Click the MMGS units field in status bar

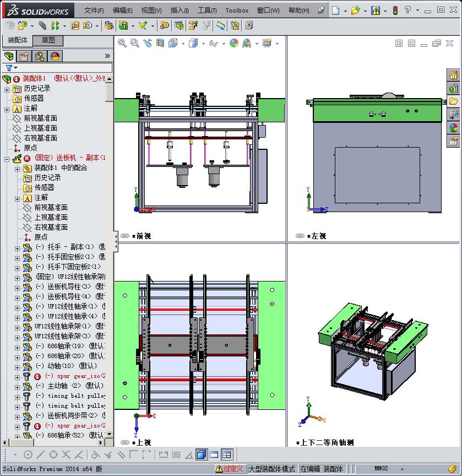coord(381,468)
